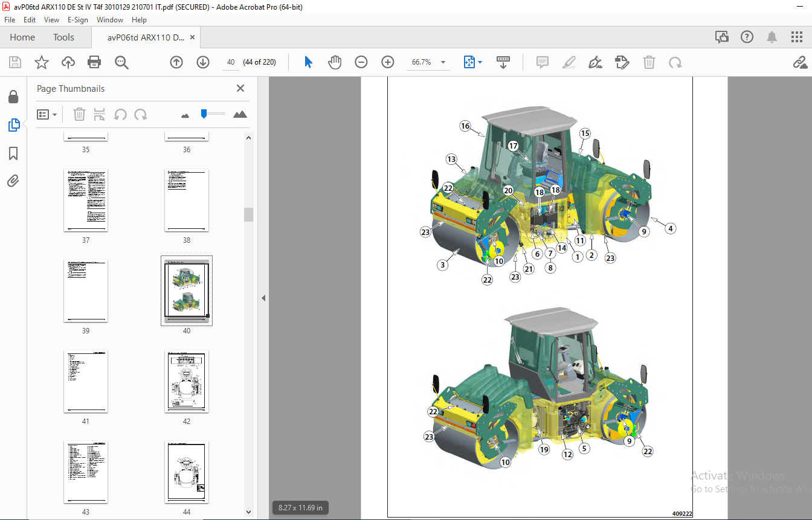This screenshot has width=812, height=520.
Task: Select page 43 thumbnail
Action: [86, 472]
